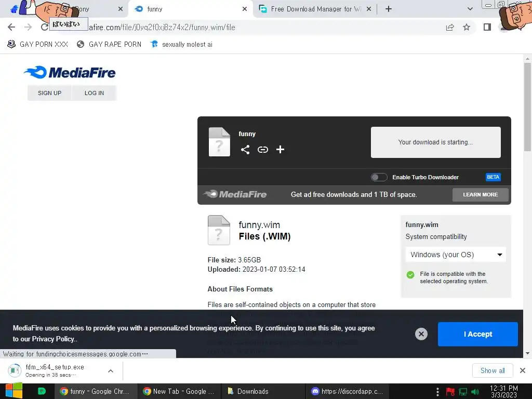Click the green compatibility check icon
Screen dimensions: 532x399
pyautogui.click(x=410, y=275)
